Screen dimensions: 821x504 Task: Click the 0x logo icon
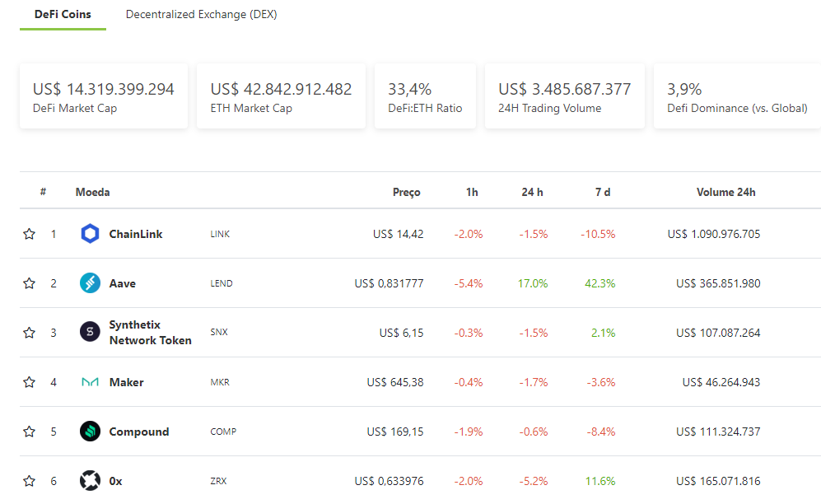[x=91, y=481]
